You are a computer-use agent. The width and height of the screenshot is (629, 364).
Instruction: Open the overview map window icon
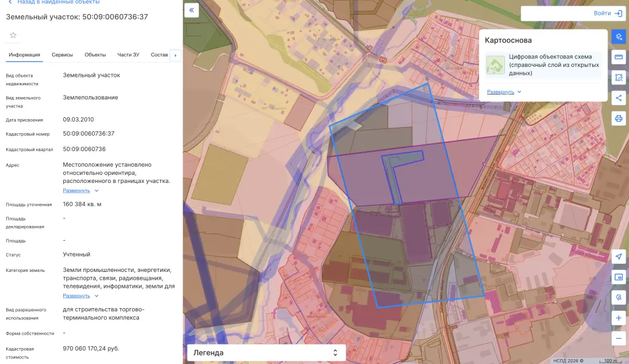(619, 277)
